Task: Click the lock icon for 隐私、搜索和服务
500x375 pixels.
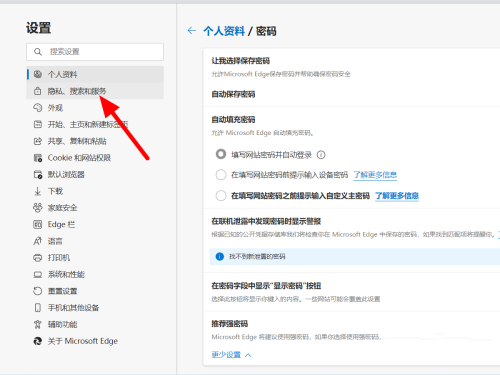Action: [38, 91]
